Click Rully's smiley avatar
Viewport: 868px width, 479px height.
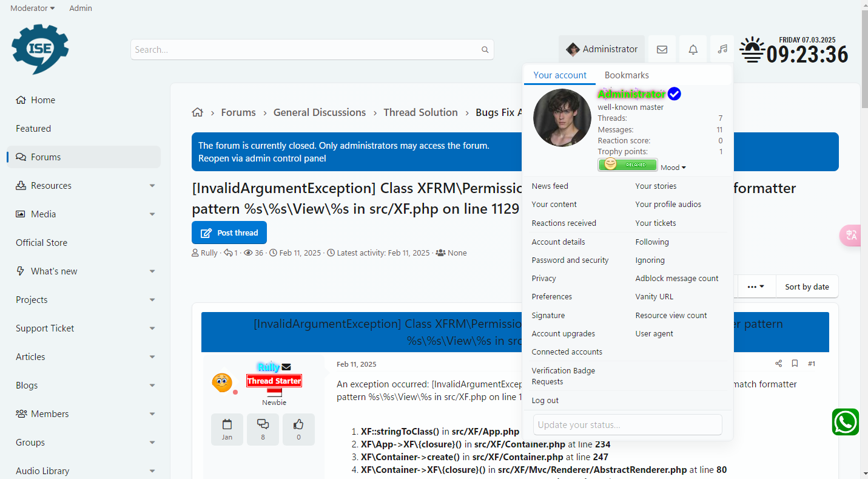tap(222, 382)
